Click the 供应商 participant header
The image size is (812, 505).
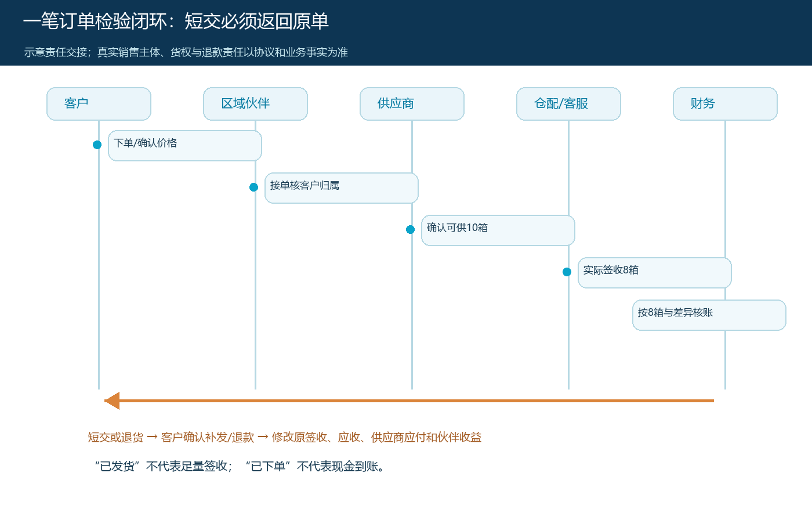412,104
